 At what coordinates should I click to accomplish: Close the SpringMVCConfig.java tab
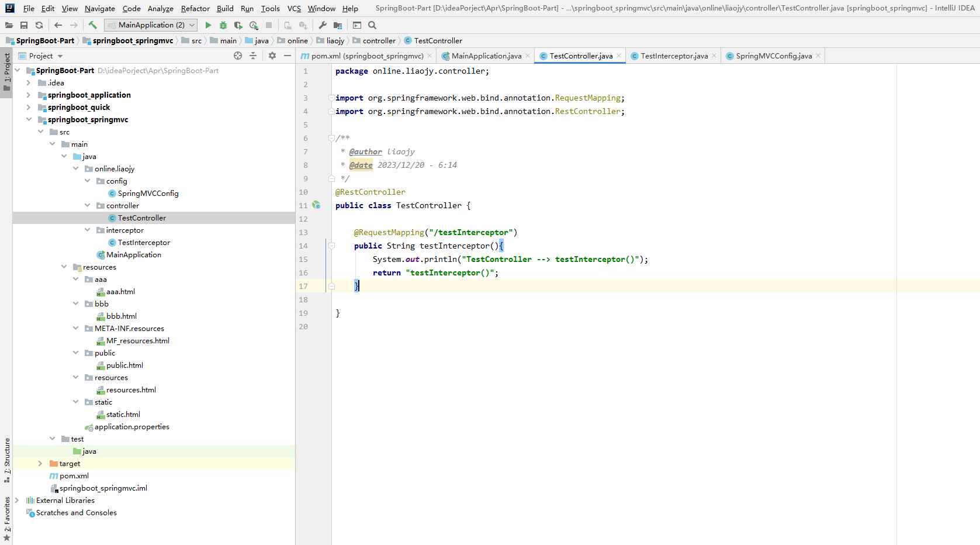(x=818, y=56)
